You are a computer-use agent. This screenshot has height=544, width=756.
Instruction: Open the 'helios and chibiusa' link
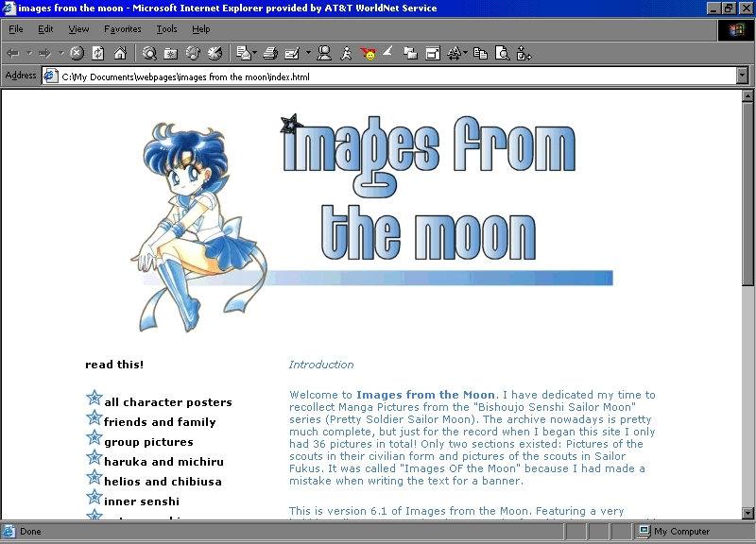(x=163, y=482)
